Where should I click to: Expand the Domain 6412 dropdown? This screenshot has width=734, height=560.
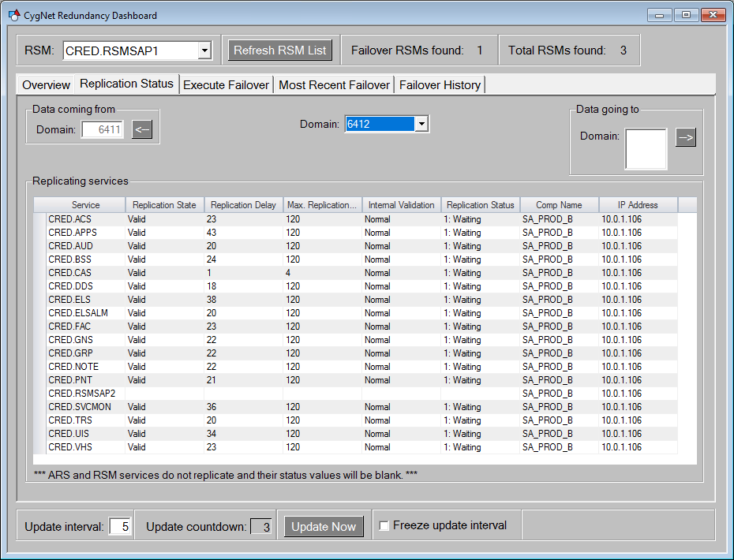pos(421,124)
